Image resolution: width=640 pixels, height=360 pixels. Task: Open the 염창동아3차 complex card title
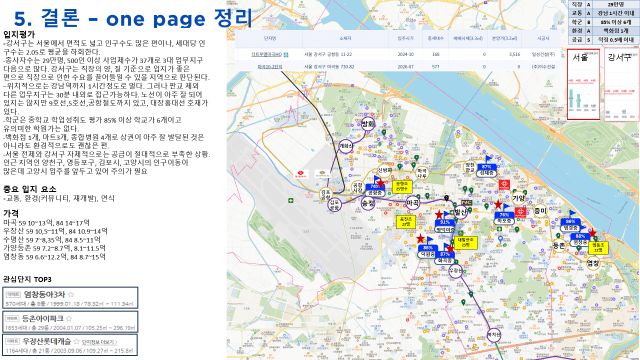44,295
